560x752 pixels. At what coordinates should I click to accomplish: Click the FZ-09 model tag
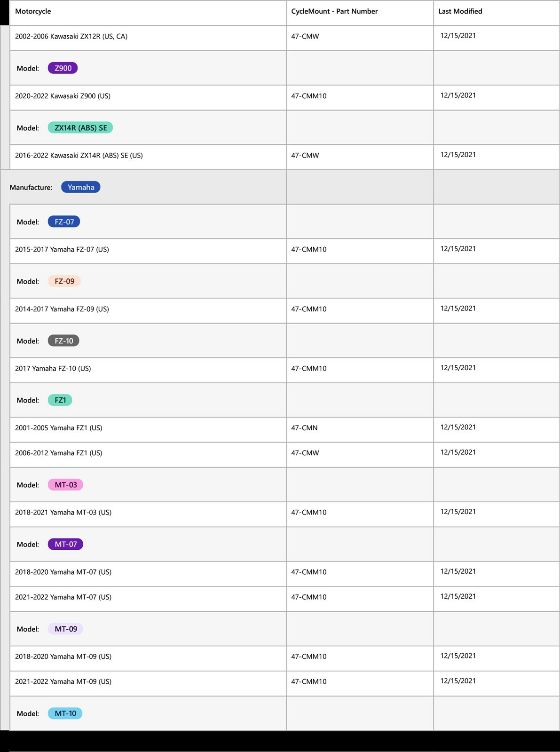tap(64, 281)
